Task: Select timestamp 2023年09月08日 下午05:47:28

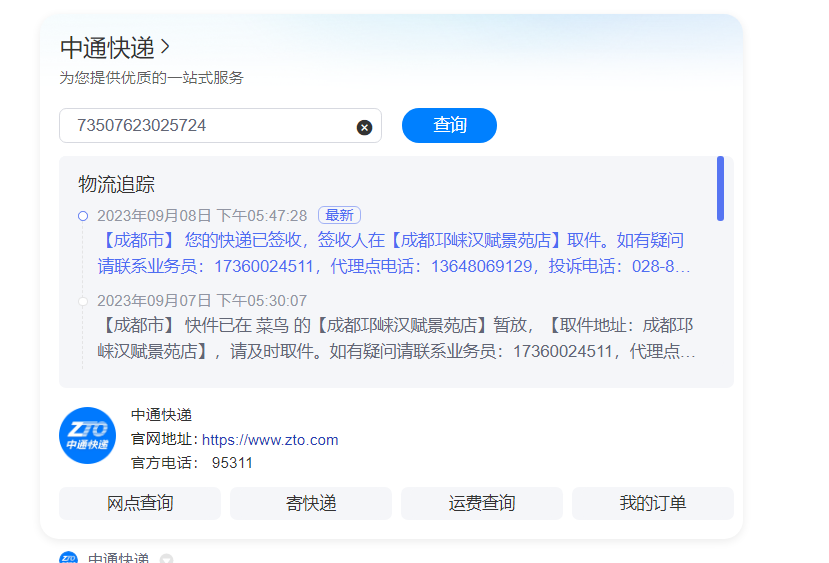Action: (x=202, y=216)
